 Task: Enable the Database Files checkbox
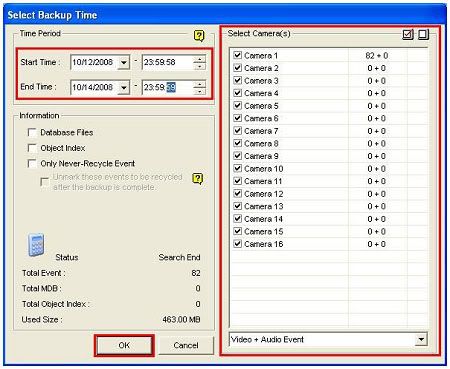[x=32, y=133]
